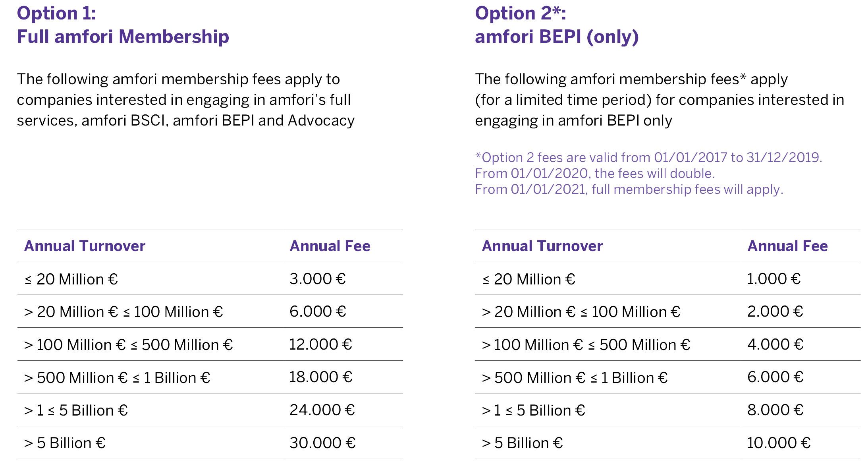Click the Annual Turnover header in Option 1 table
Screen dimensions: 868x466
85,246
